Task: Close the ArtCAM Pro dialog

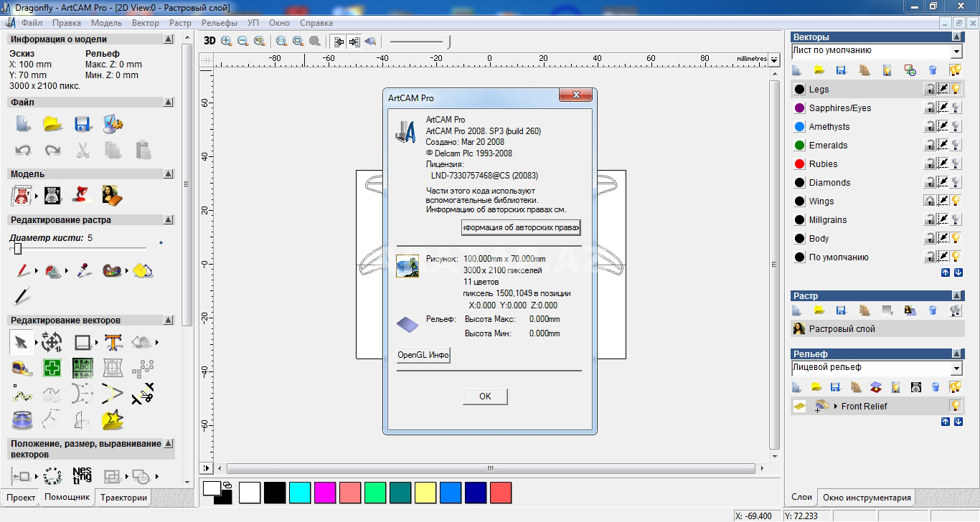Action: 575,95
